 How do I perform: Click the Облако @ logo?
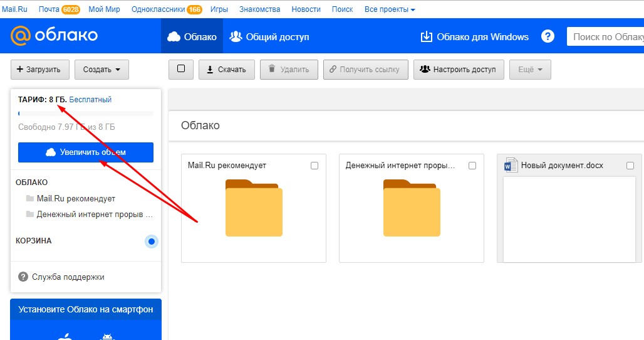point(54,36)
